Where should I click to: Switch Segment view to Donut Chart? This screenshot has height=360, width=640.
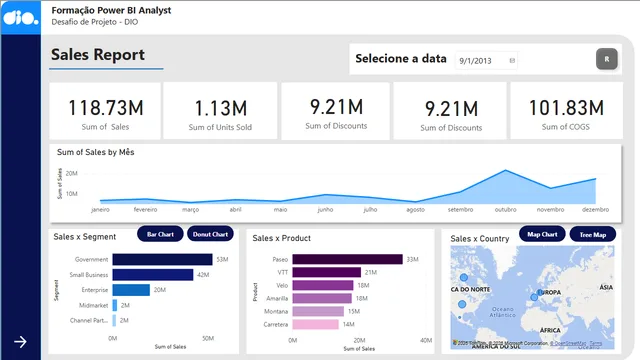coord(210,234)
